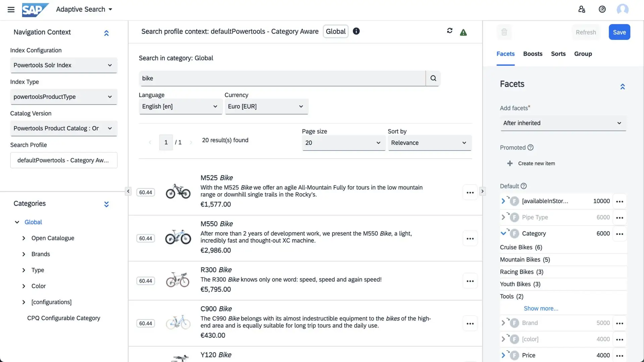The image size is (644, 362).
Task: Open more options for Pipe Type facet
Action: pos(620,218)
